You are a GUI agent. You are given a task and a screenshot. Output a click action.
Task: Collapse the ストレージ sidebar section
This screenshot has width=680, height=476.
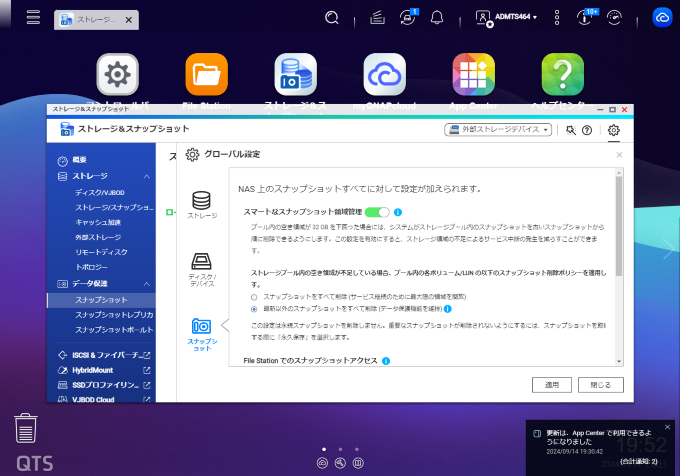tap(147, 176)
